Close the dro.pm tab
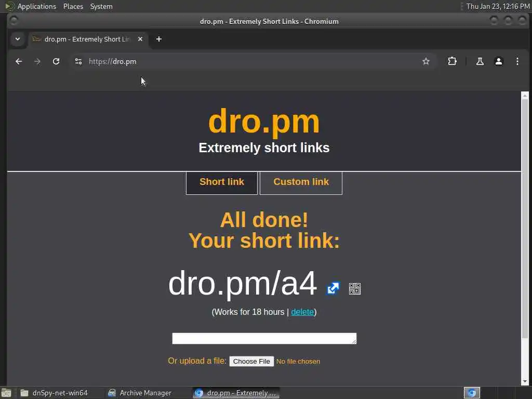 [140, 39]
